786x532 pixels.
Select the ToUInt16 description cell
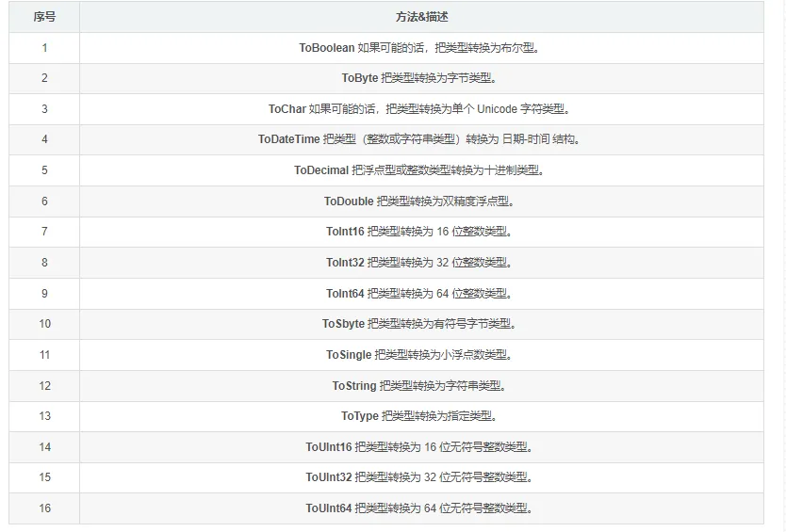[x=421, y=447]
